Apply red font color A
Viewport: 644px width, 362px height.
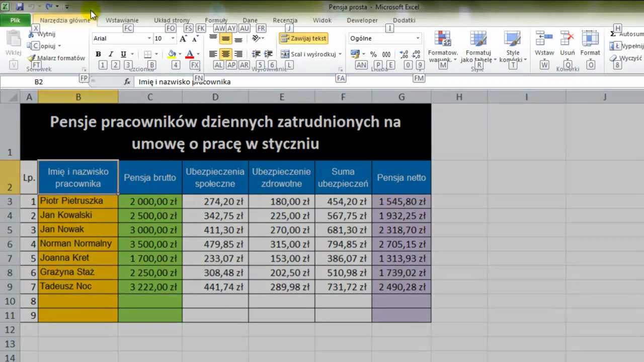pyautogui.click(x=190, y=54)
